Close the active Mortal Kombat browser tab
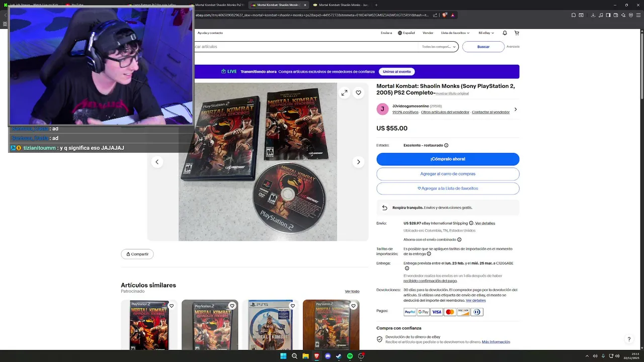This screenshot has width=644, height=362. click(x=305, y=5)
